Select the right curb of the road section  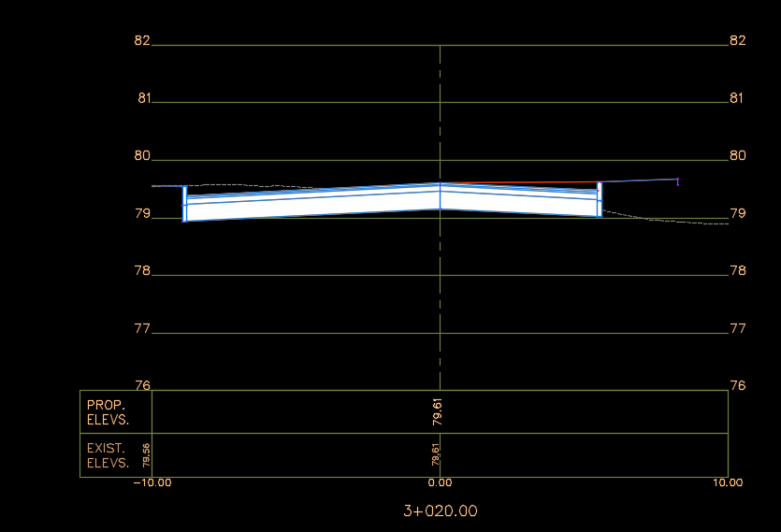point(600,199)
